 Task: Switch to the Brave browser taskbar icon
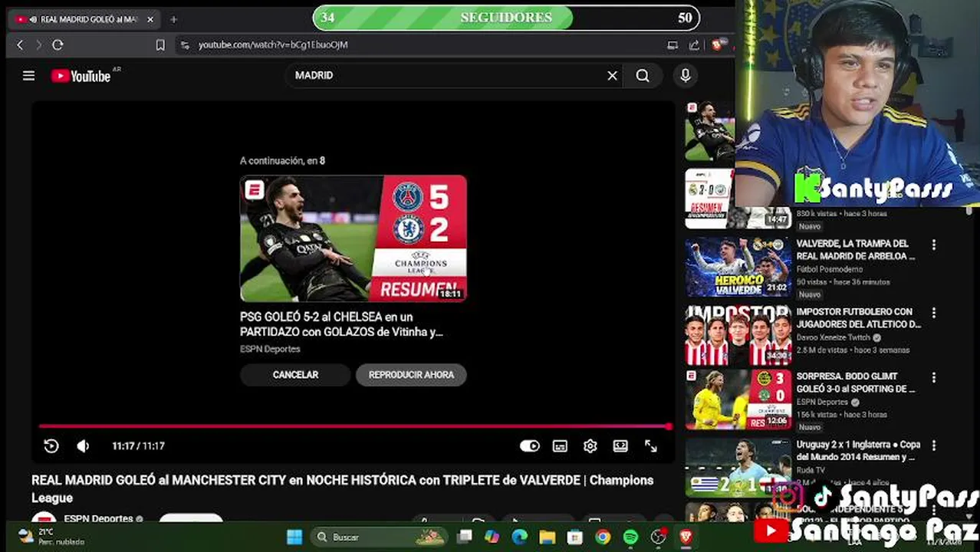686,537
